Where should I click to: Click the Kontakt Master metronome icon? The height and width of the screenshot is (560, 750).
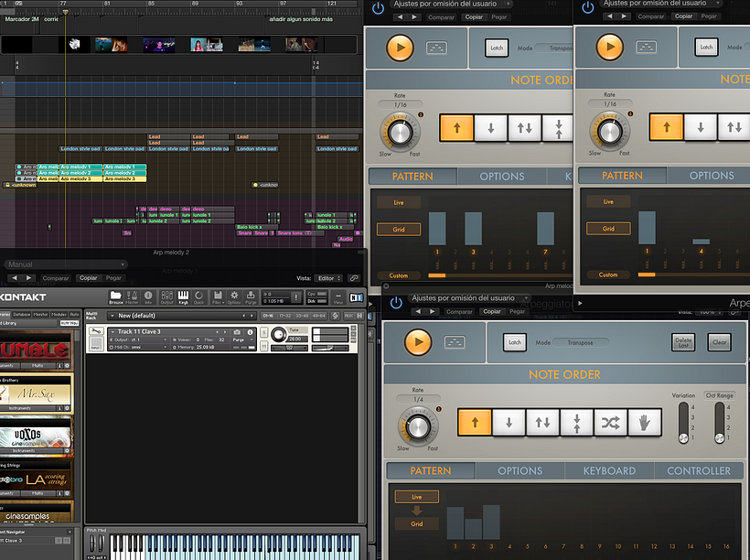coord(132,296)
